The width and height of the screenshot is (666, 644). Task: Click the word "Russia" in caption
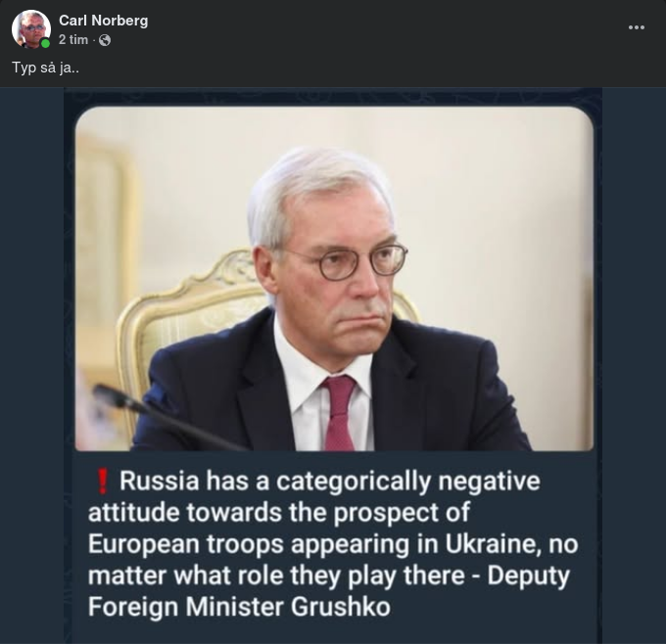click(x=159, y=482)
